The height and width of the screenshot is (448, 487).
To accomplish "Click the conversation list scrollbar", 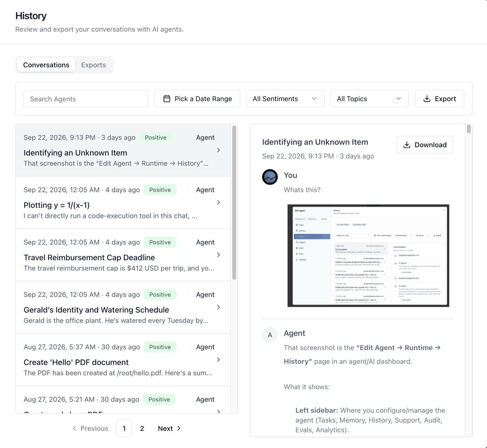I will tap(234, 203).
